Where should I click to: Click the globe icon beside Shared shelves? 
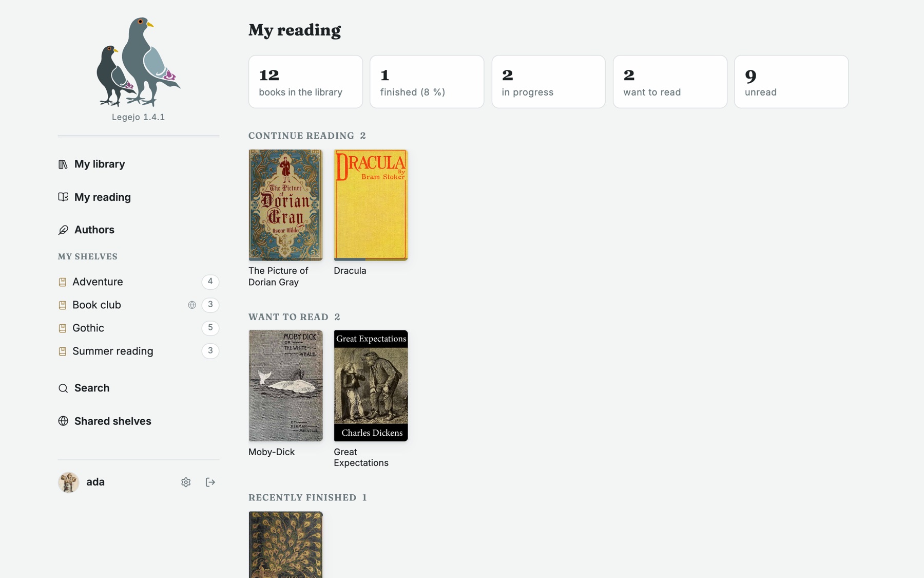tap(63, 421)
